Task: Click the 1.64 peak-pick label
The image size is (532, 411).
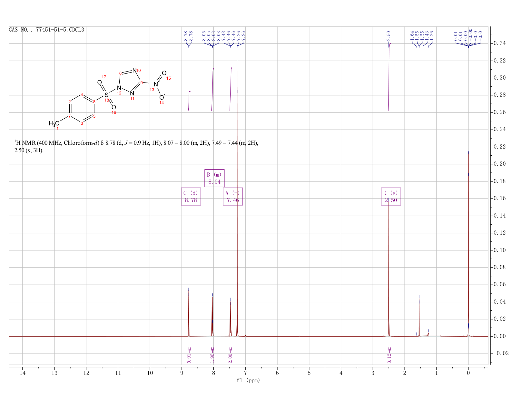Action: tap(412, 36)
